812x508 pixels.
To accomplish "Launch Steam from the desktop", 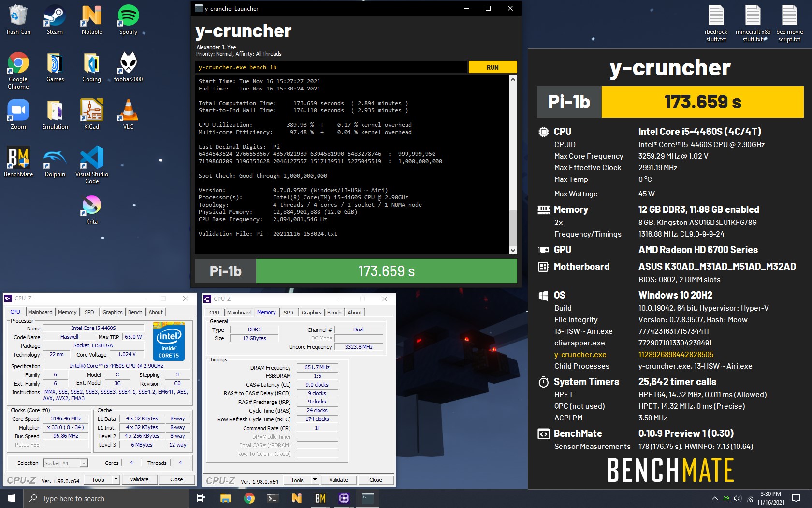I will tap(55, 19).
